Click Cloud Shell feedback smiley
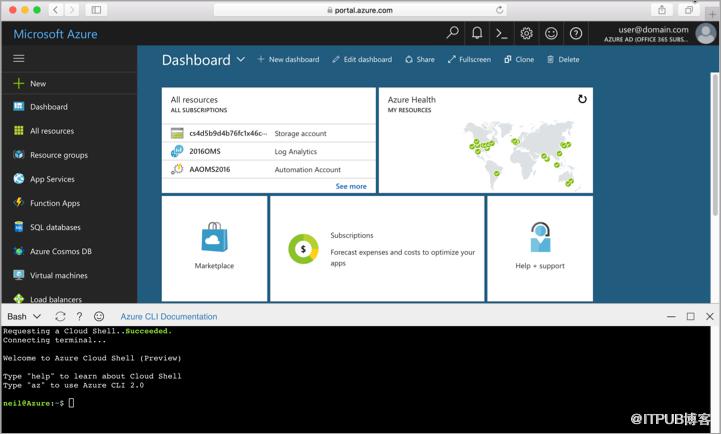Image resolution: width=721 pixels, height=434 pixels. coord(99,316)
